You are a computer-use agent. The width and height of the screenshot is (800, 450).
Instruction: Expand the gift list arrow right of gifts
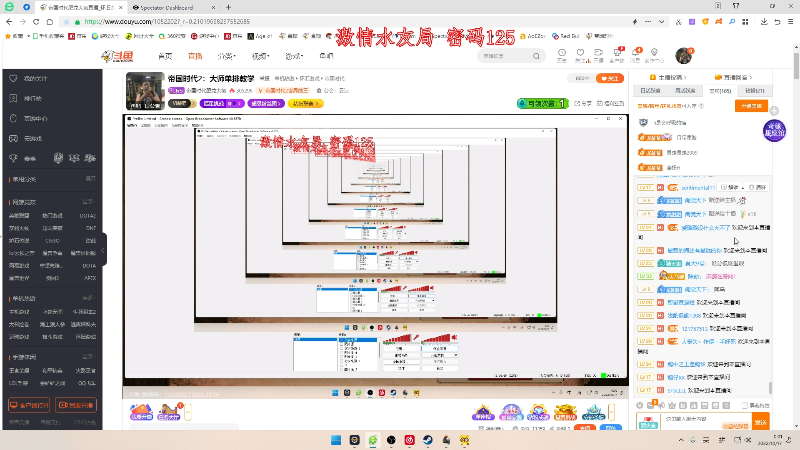(611, 412)
